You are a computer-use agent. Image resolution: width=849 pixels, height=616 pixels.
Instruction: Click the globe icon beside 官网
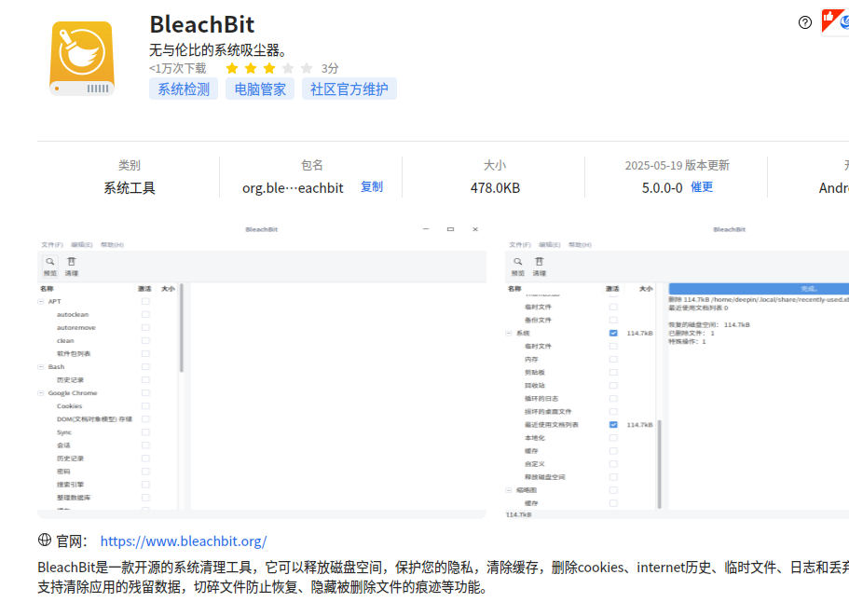coord(45,540)
